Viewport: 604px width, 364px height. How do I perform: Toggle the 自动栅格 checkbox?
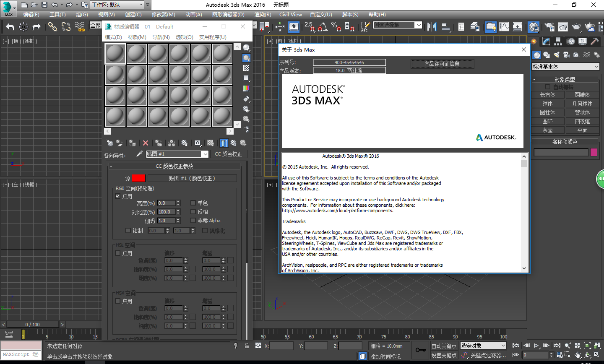547,87
